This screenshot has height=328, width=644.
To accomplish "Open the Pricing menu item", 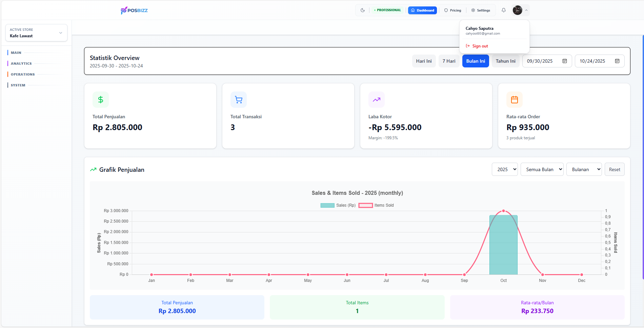I will (452, 10).
